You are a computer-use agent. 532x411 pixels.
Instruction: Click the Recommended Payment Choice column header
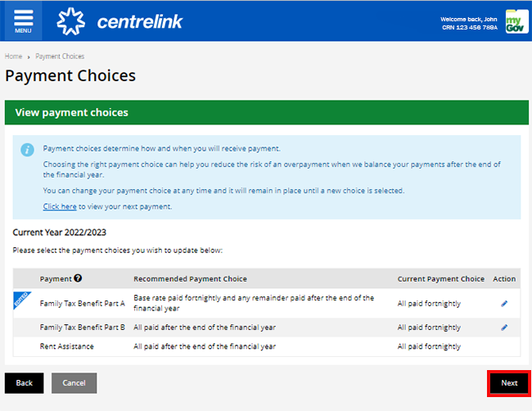click(190, 278)
